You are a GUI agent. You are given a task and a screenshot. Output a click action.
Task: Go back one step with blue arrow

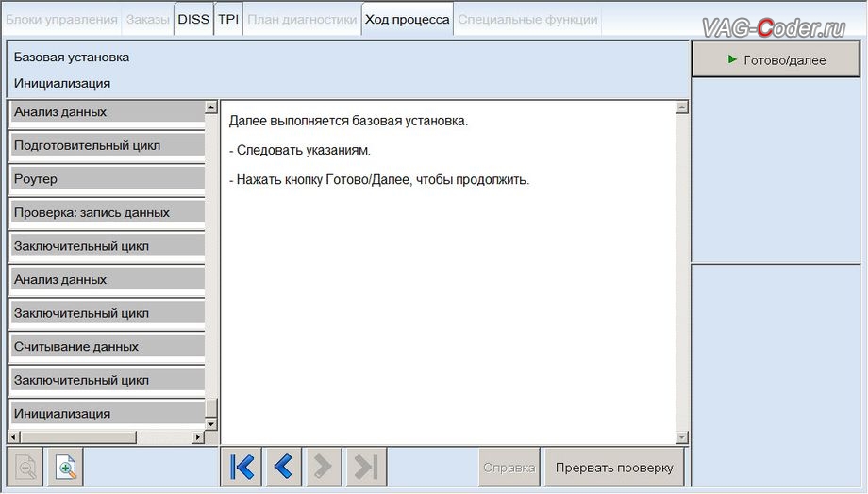click(283, 467)
